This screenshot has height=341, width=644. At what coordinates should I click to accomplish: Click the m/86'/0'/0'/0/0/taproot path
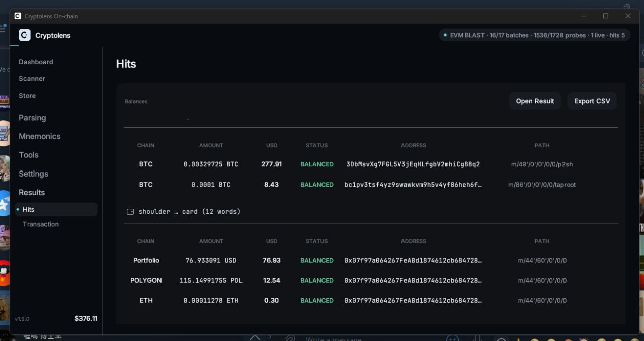(x=542, y=185)
